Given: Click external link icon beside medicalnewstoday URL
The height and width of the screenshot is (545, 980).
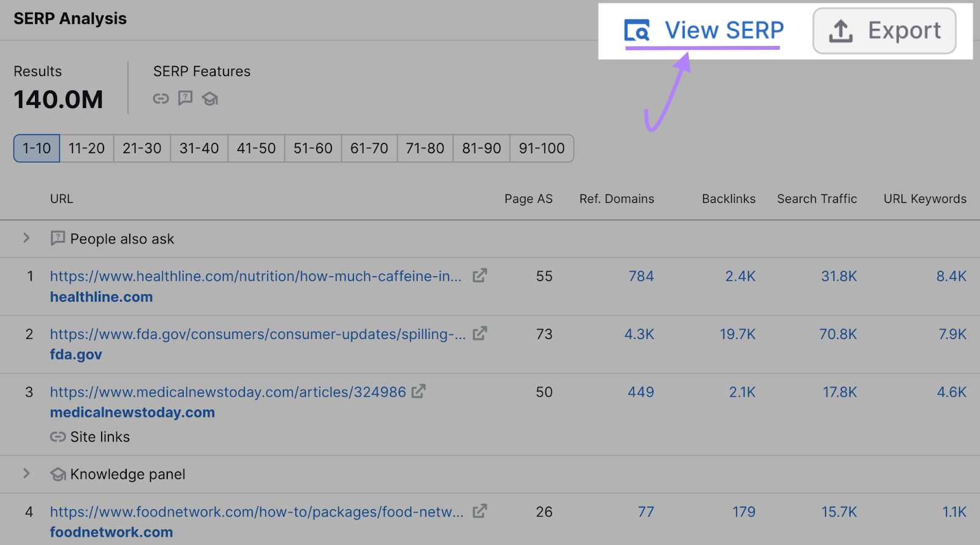Looking at the screenshot, I should pyautogui.click(x=418, y=391).
